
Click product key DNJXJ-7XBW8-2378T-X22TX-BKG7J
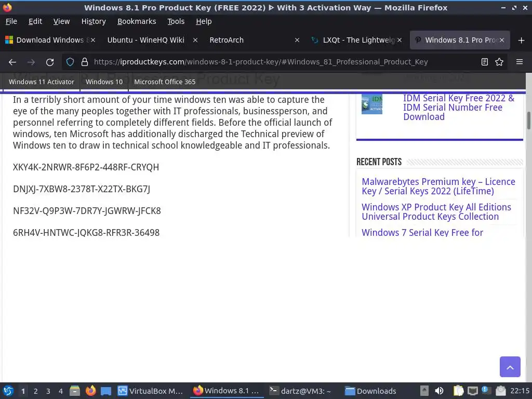pyautogui.click(x=82, y=189)
